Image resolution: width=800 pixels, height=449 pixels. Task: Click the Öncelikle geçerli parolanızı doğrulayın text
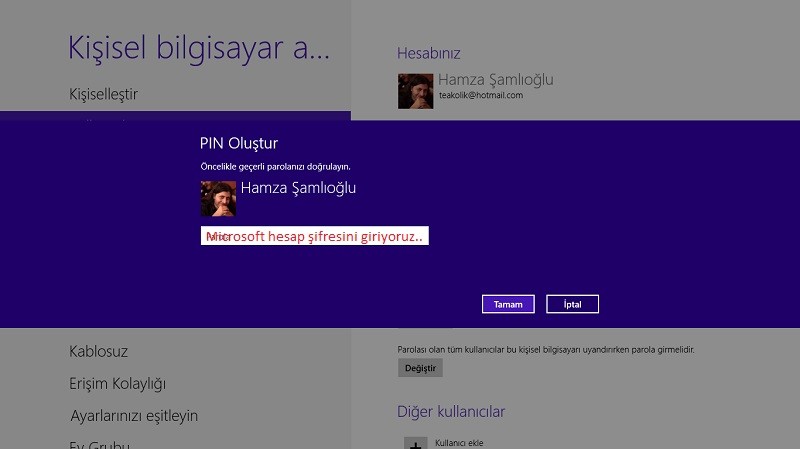[276, 167]
